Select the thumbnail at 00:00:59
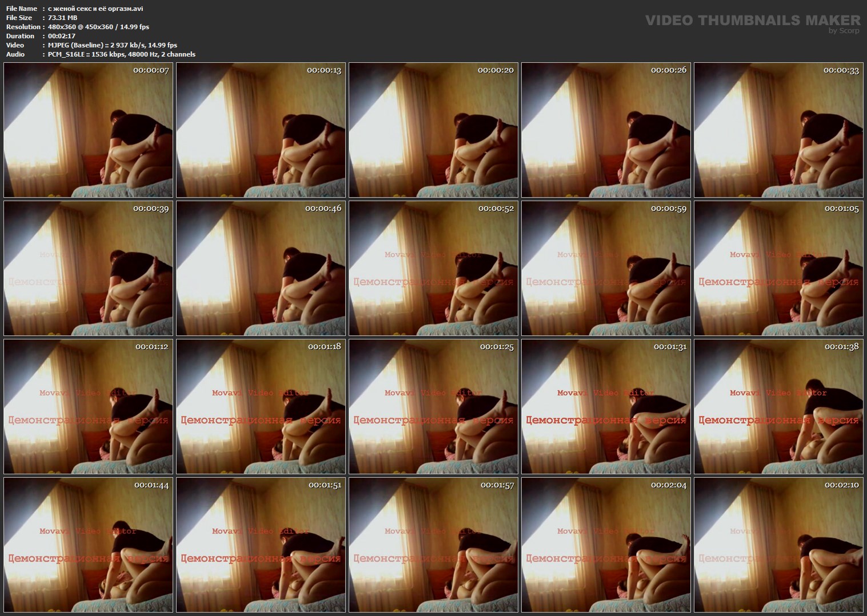The width and height of the screenshot is (867, 616). point(606,268)
